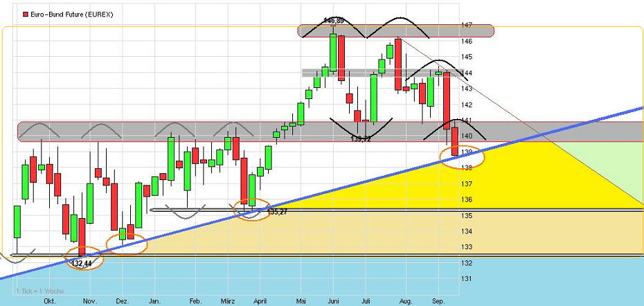Click the '135,27' price annotation
The image size is (644, 306).
(x=277, y=213)
